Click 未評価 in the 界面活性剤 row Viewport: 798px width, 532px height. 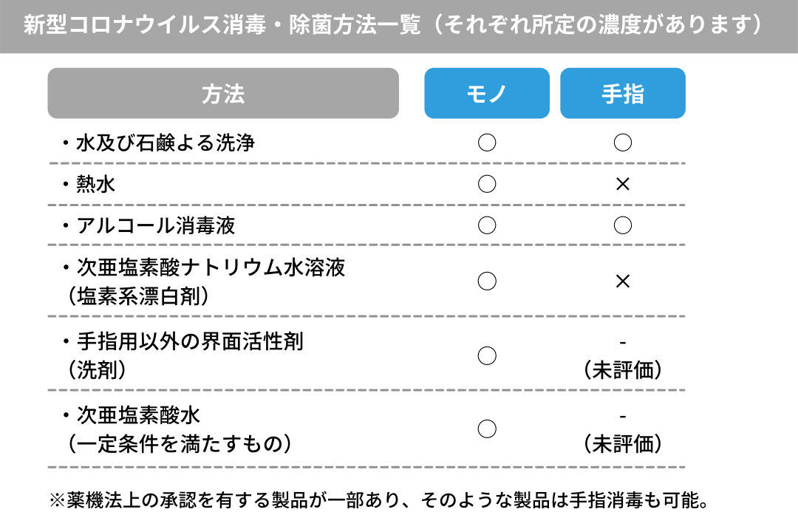coord(622,370)
